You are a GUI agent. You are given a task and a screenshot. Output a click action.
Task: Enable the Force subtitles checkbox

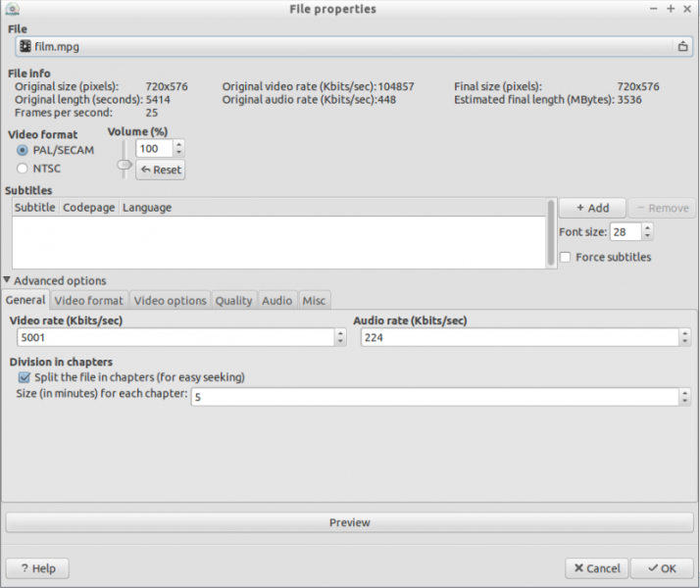click(566, 257)
